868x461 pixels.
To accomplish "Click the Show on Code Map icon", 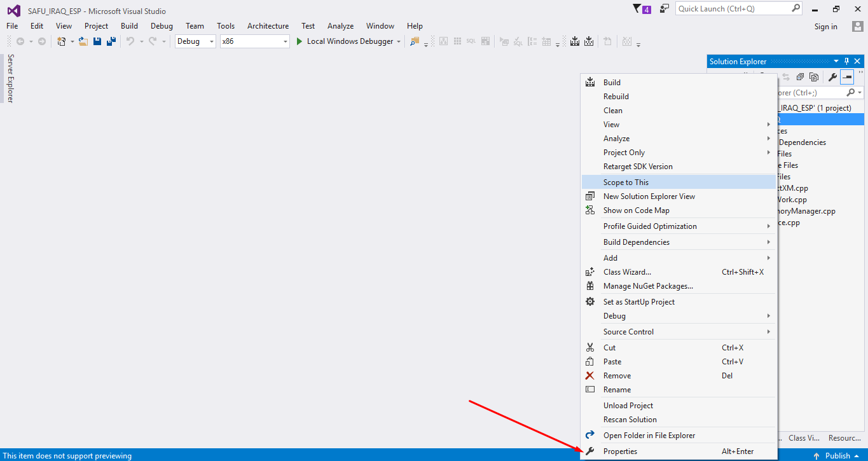I will [590, 210].
